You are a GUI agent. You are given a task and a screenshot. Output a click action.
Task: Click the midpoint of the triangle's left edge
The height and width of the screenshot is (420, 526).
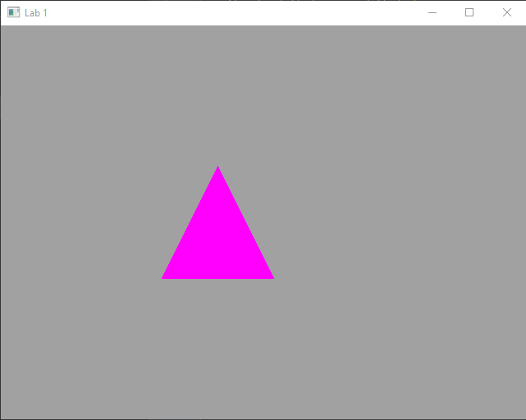(191, 222)
